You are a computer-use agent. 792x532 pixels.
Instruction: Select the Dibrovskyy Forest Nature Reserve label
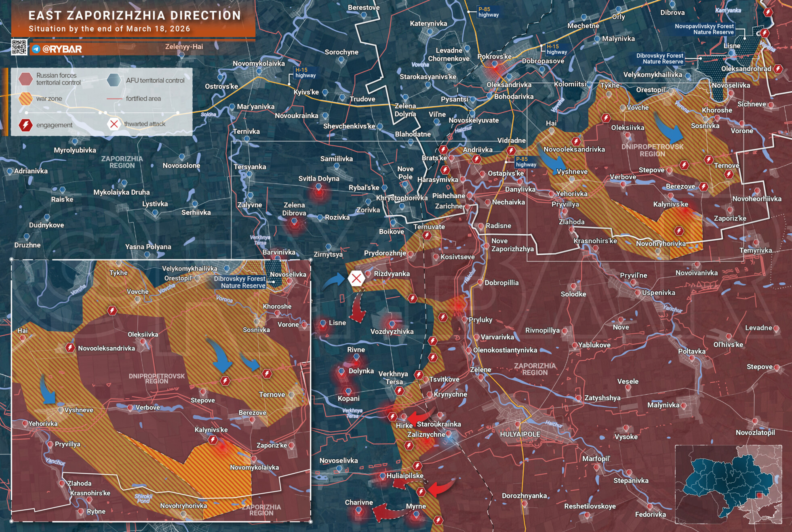tap(660, 58)
